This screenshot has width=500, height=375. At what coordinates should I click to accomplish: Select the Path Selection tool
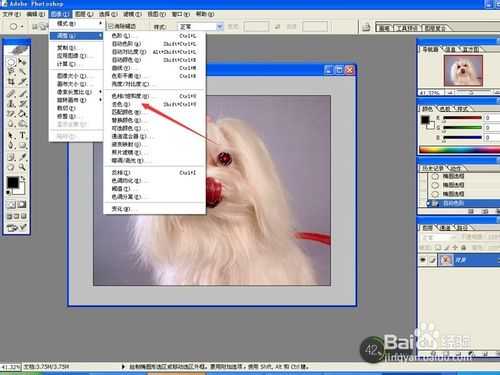tap(11, 135)
